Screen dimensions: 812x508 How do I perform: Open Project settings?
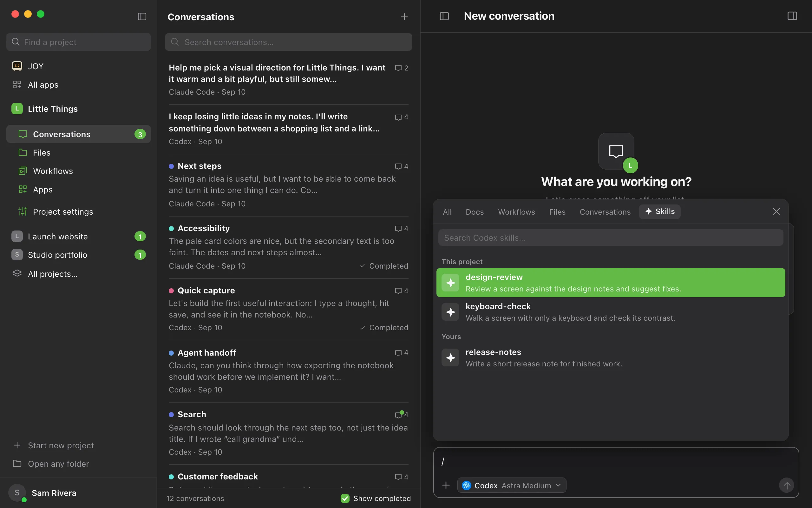pyautogui.click(x=79, y=212)
